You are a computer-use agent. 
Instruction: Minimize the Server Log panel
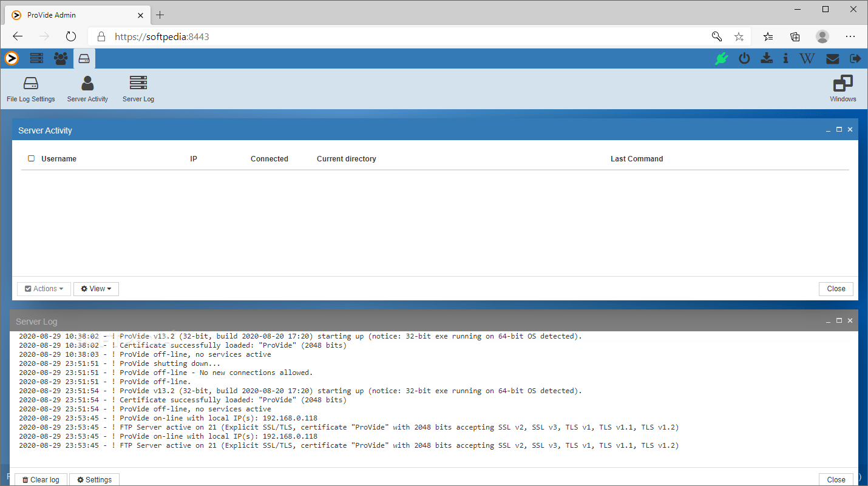pos(829,320)
